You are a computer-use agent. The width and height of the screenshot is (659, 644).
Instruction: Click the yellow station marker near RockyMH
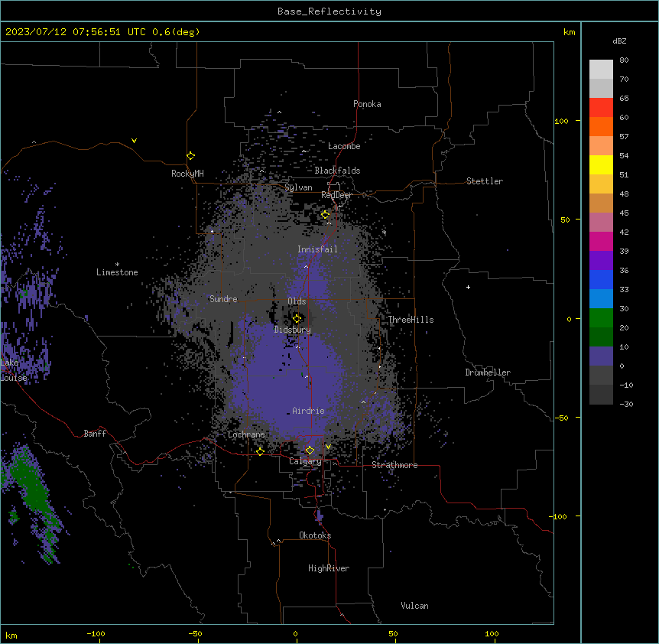pyautogui.click(x=190, y=155)
